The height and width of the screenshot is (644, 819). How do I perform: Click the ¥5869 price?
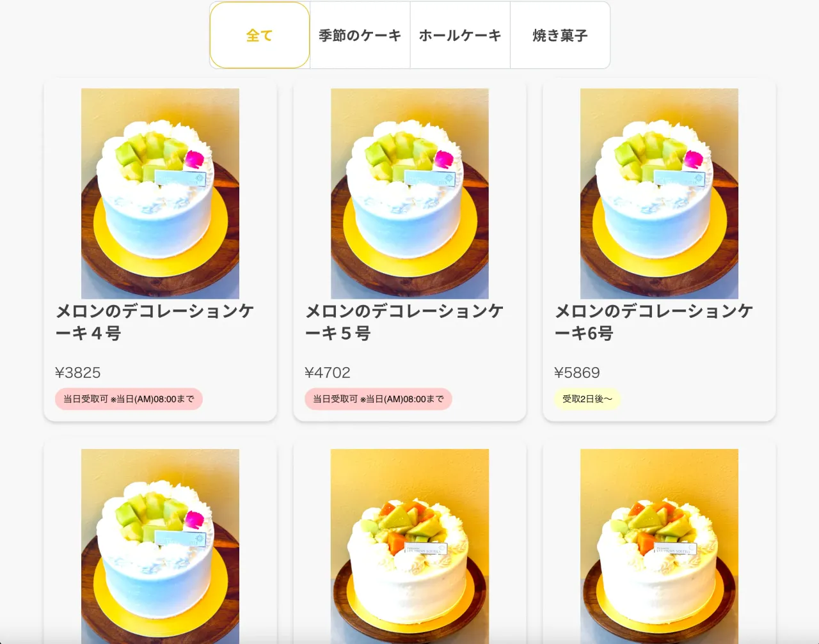coord(577,373)
